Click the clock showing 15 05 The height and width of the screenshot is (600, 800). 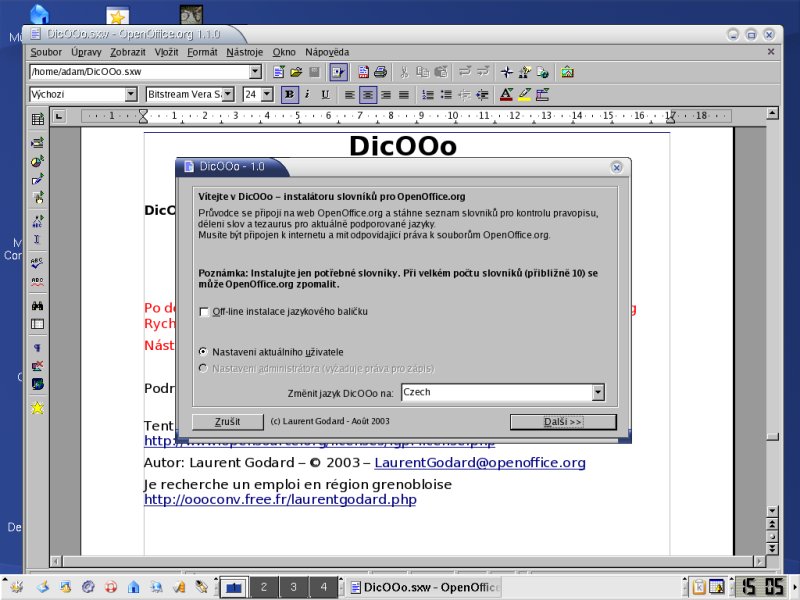coord(762,587)
